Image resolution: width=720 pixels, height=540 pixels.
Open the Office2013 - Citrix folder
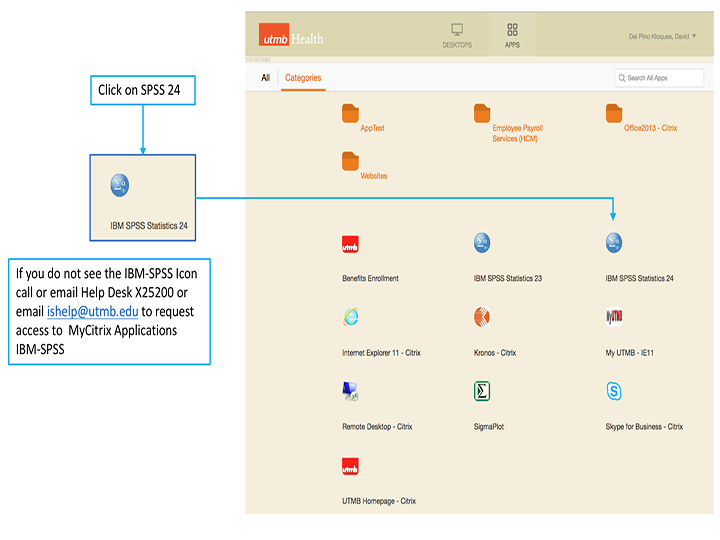pyautogui.click(x=614, y=113)
